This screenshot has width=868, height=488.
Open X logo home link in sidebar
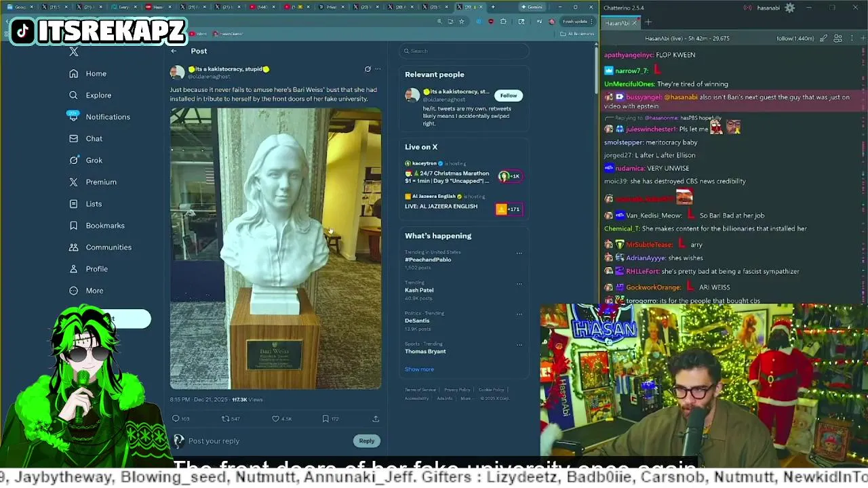click(74, 52)
